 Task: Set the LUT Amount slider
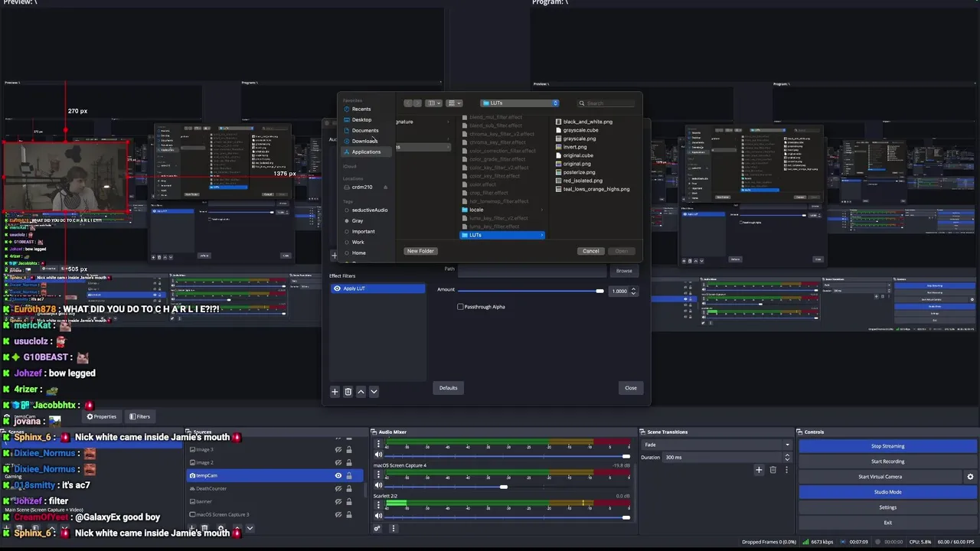pos(531,291)
